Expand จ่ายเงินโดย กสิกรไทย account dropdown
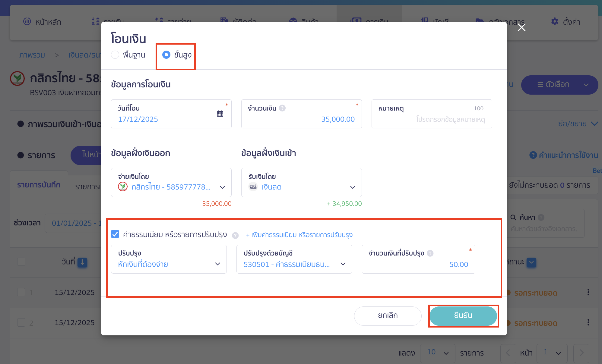The image size is (602, 364). [222, 187]
